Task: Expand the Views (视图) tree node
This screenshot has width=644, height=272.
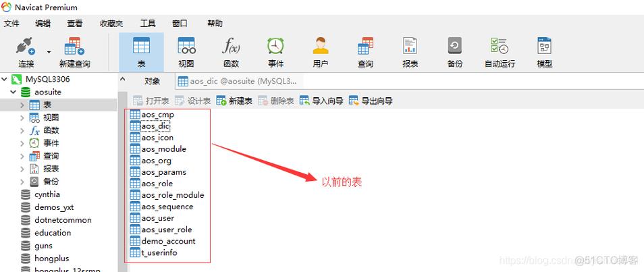Action: click(22, 117)
